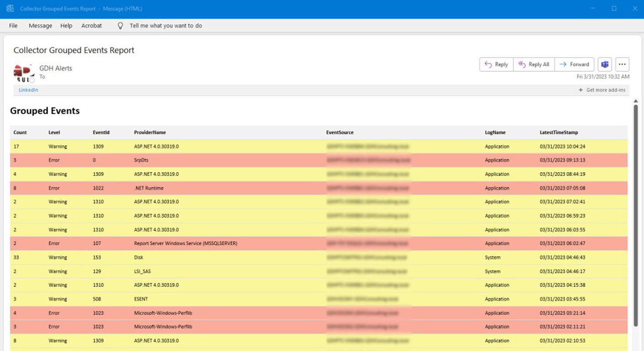
Task: Share message to Microsoft Teams icon
Action: click(x=605, y=64)
